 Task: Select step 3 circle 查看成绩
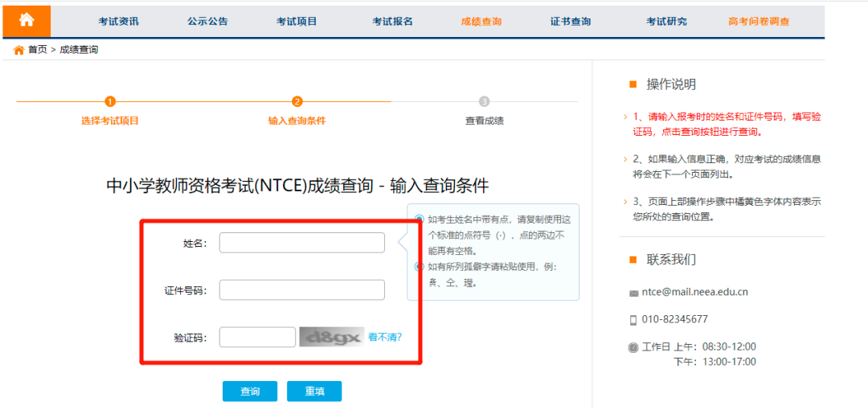pos(485,102)
